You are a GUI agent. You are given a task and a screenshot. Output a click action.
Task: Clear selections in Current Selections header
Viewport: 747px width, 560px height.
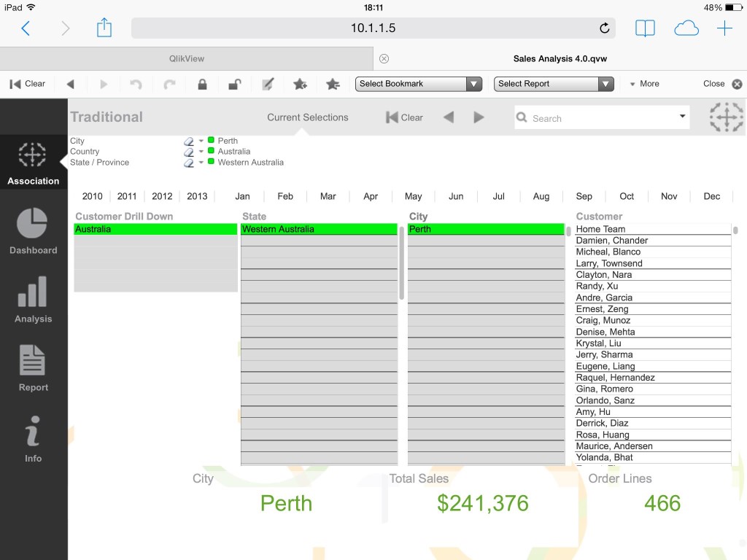point(404,117)
